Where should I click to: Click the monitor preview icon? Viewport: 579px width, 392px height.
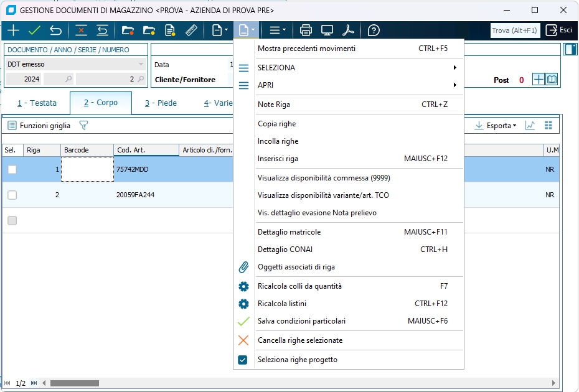(x=327, y=30)
